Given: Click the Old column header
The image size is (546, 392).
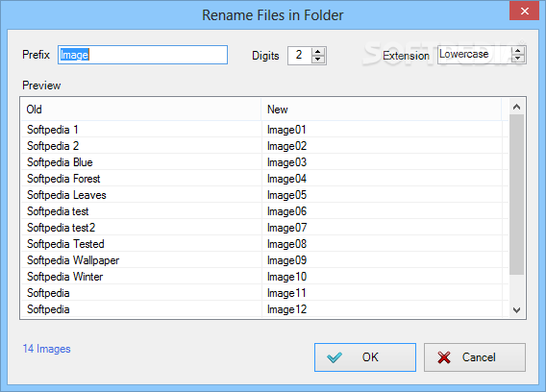Looking at the screenshot, I should (x=140, y=110).
